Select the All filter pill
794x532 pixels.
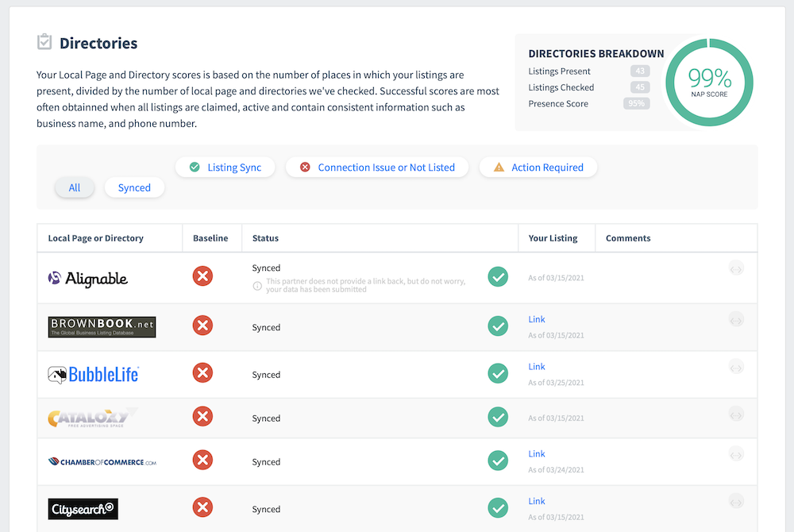pyautogui.click(x=75, y=188)
